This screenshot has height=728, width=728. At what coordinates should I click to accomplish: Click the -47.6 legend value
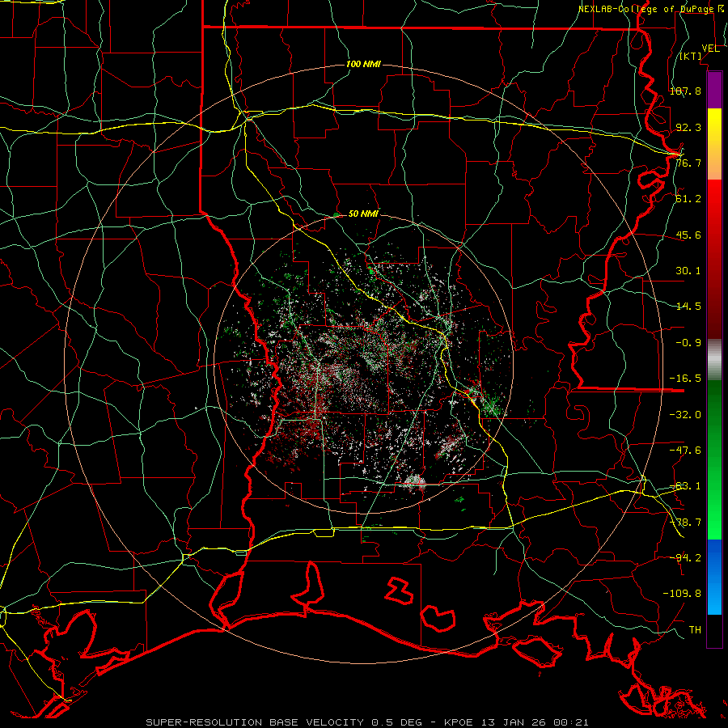pyautogui.click(x=685, y=450)
